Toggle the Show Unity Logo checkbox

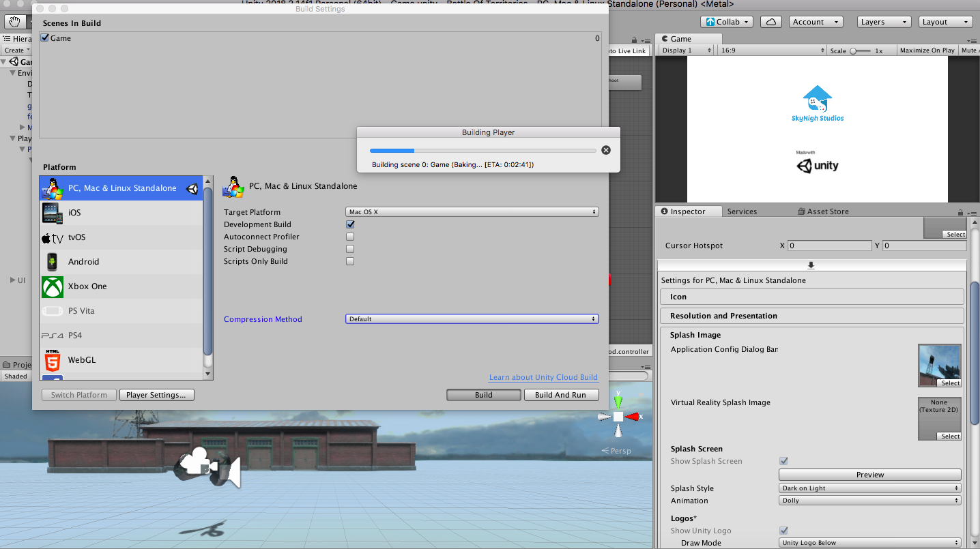(x=783, y=531)
